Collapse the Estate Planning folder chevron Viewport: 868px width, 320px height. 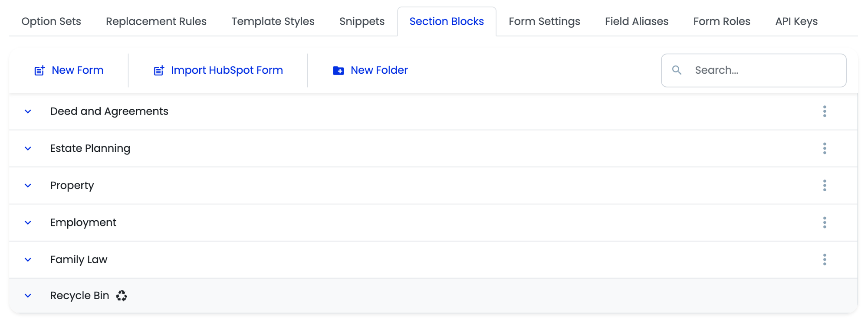pyautogui.click(x=28, y=148)
